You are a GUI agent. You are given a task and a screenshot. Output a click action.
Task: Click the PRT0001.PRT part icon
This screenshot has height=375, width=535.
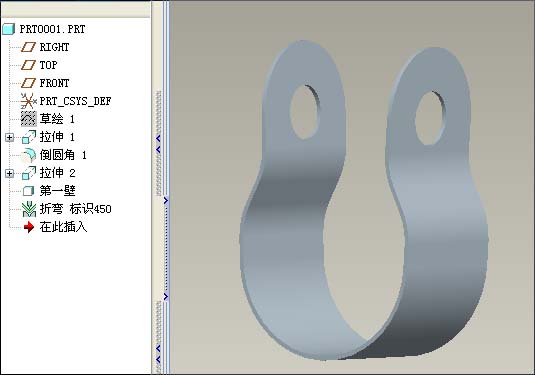pos(9,29)
